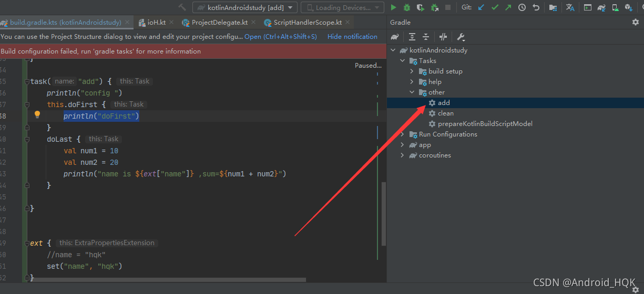Select the build setup folder

tap(445, 71)
